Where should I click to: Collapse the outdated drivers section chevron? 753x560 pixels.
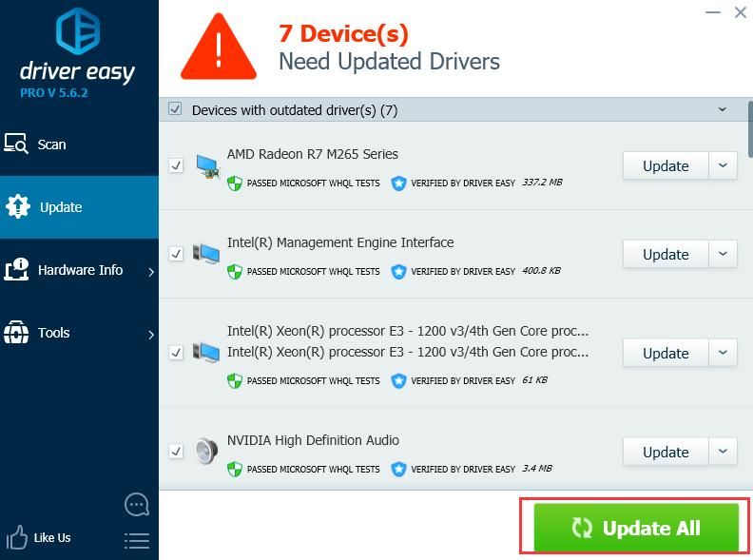tap(723, 109)
